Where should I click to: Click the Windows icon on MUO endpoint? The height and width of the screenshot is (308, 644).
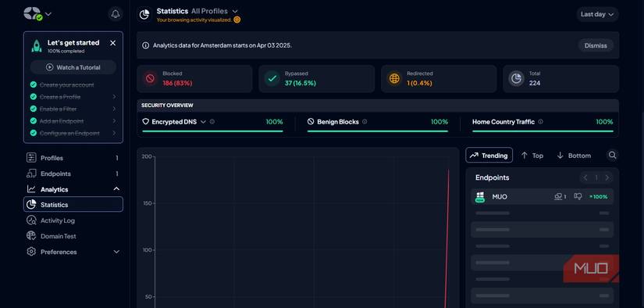[x=480, y=196]
